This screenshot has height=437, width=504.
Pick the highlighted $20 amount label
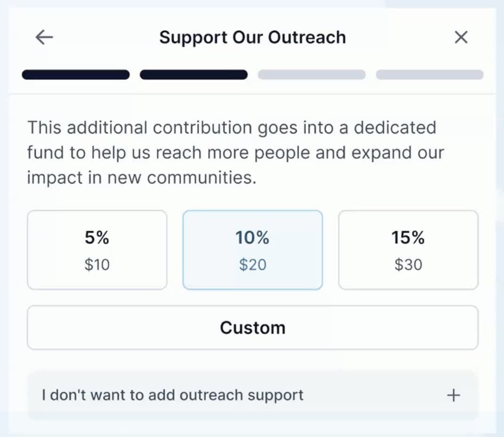pos(252,265)
